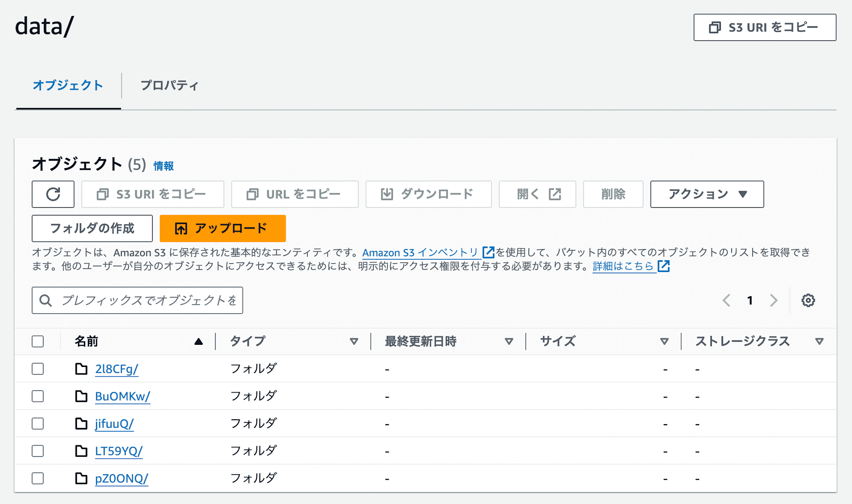Click the toolbar S3 URI をコピー button
Image resolution: width=852 pixels, height=504 pixels.
pyautogui.click(x=153, y=194)
